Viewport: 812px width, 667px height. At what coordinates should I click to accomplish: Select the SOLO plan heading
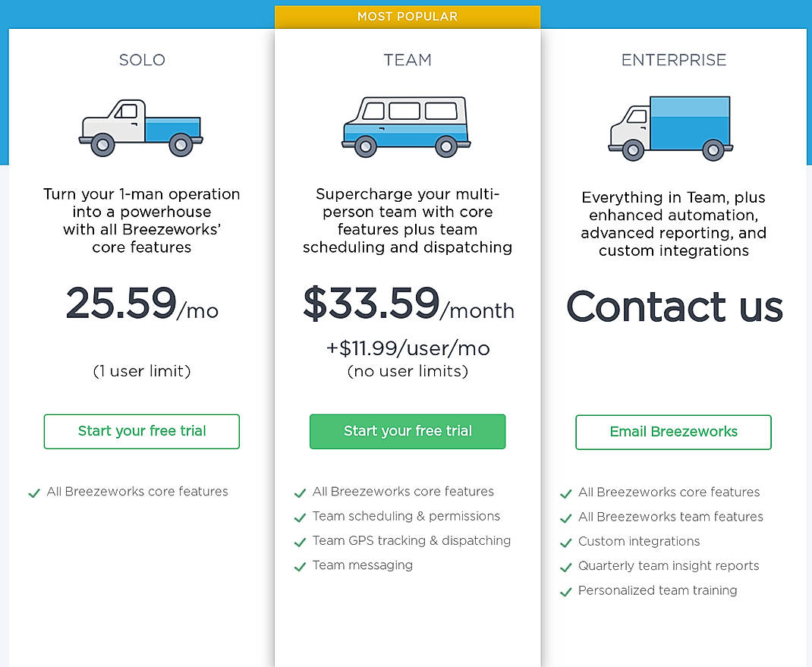(141, 60)
